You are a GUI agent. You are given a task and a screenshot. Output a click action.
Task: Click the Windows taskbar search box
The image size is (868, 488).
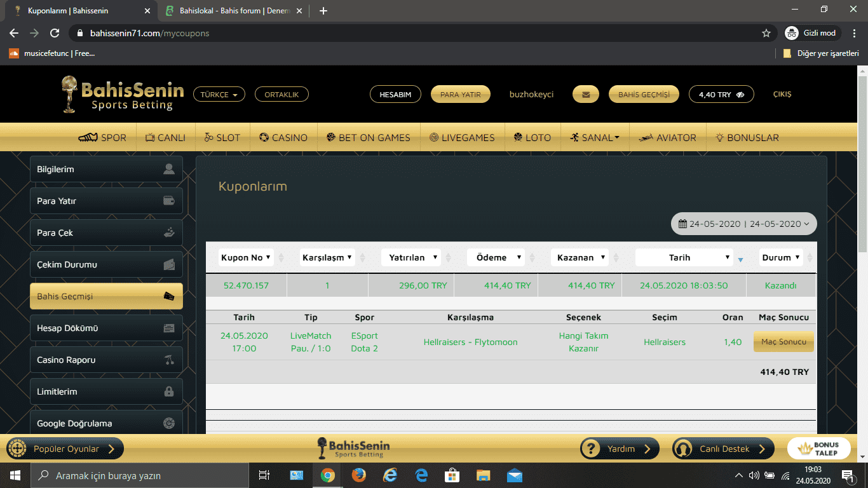point(140,475)
